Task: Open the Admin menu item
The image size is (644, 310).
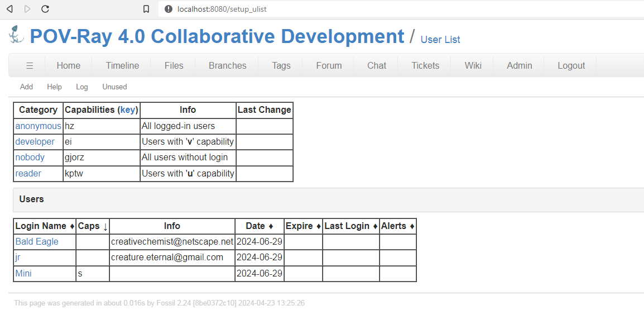Action: 519,65
